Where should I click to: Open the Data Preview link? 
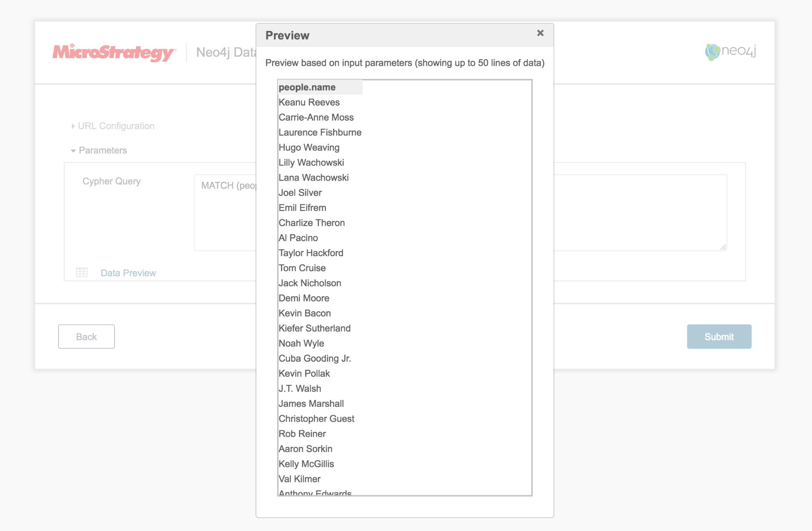pyautogui.click(x=128, y=273)
